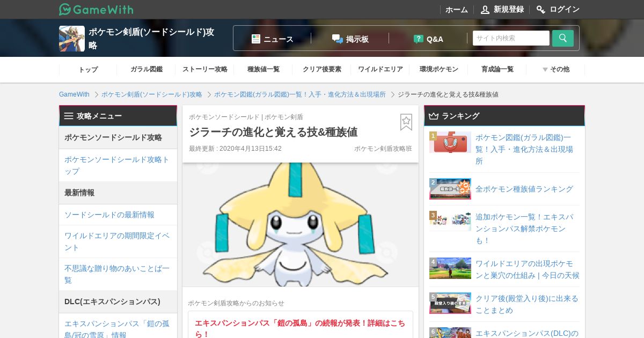Screen dimensions: 644x338
Task: Click the 攻略メニュー hamburger icon
Action: (69, 116)
